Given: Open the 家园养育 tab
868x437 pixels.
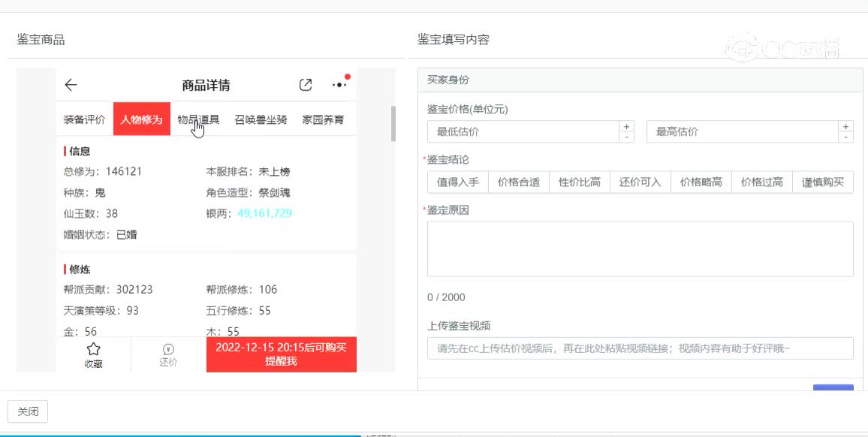Looking at the screenshot, I should tap(323, 119).
